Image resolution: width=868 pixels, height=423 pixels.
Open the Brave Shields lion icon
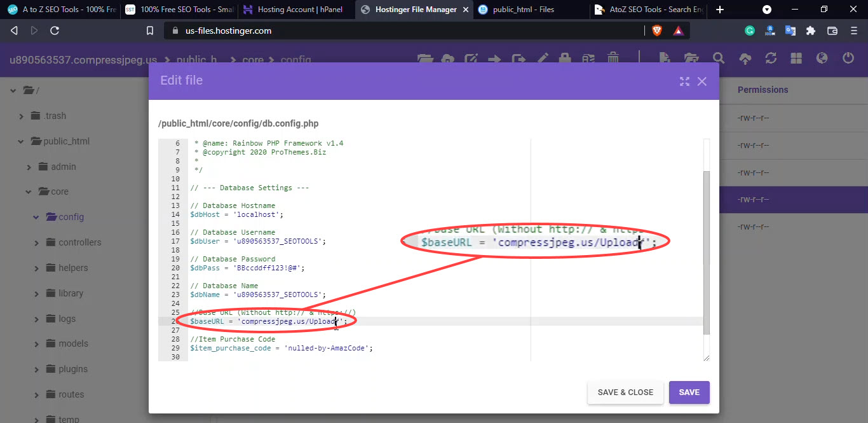656,31
